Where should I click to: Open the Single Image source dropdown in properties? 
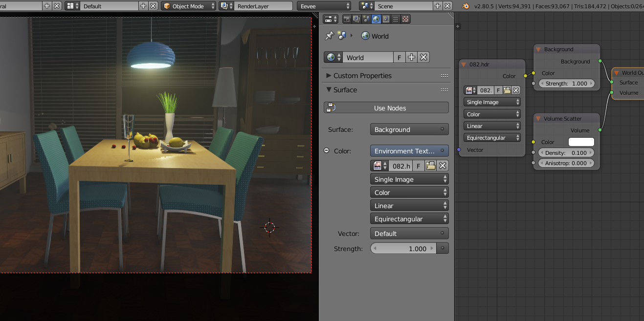click(x=409, y=179)
